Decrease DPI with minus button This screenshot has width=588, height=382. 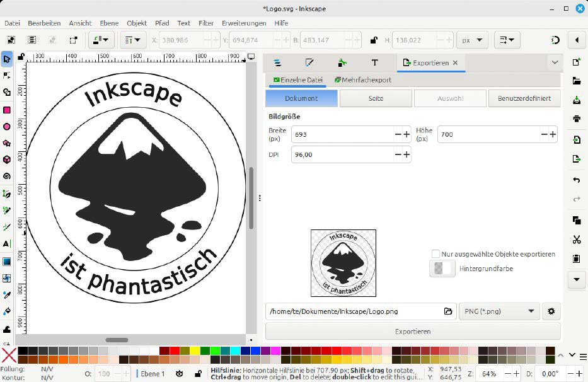(398, 154)
